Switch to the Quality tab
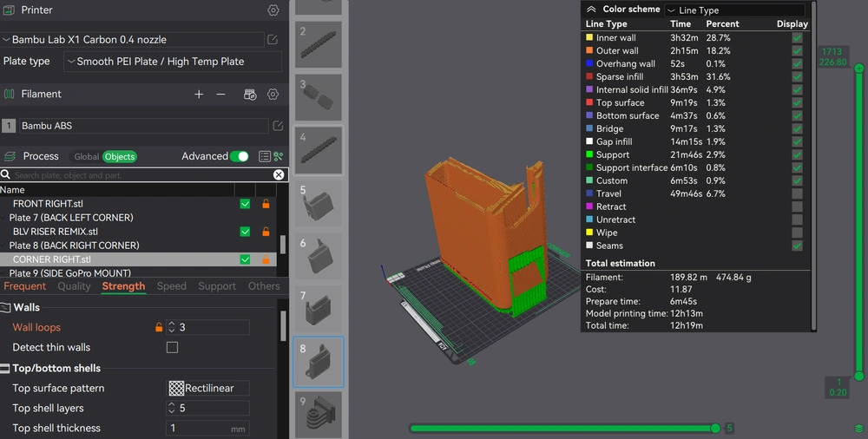The height and width of the screenshot is (439, 868). 74,286
